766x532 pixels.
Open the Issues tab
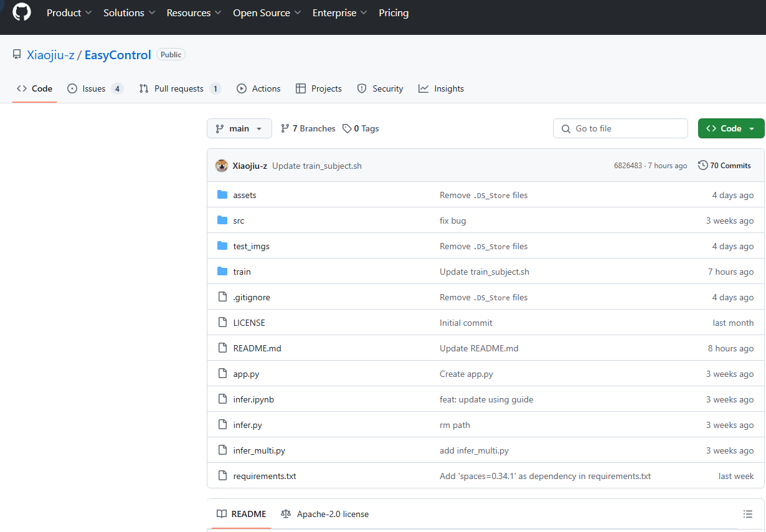(x=95, y=88)
